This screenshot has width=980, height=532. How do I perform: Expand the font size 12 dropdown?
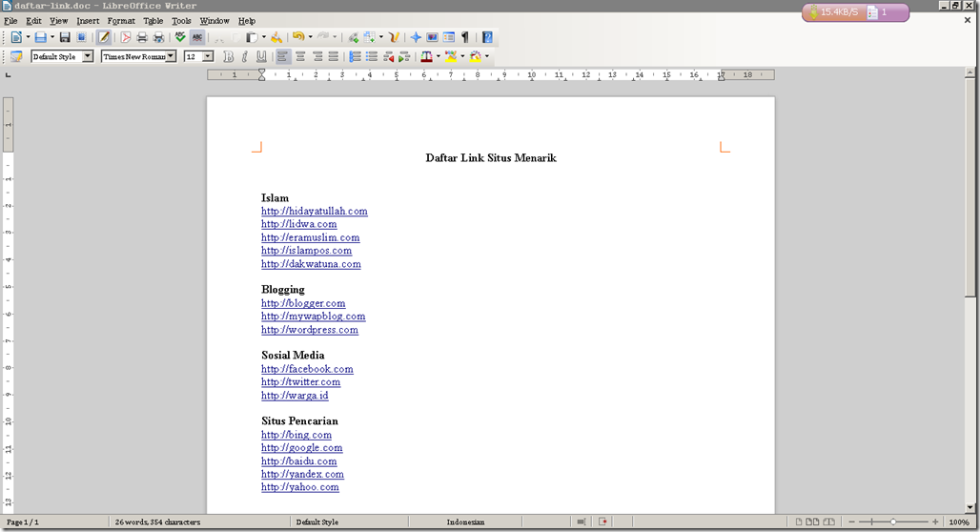coord(208,57)
